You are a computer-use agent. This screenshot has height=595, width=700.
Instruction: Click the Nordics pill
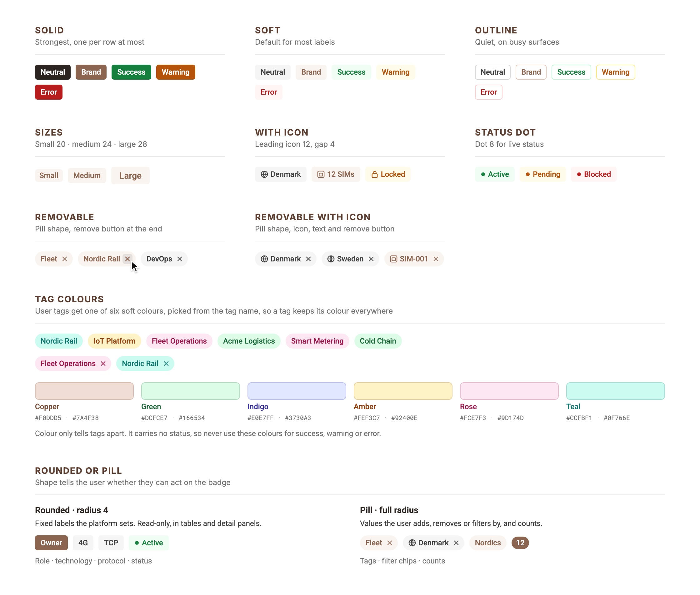click(x=488, y=543)
